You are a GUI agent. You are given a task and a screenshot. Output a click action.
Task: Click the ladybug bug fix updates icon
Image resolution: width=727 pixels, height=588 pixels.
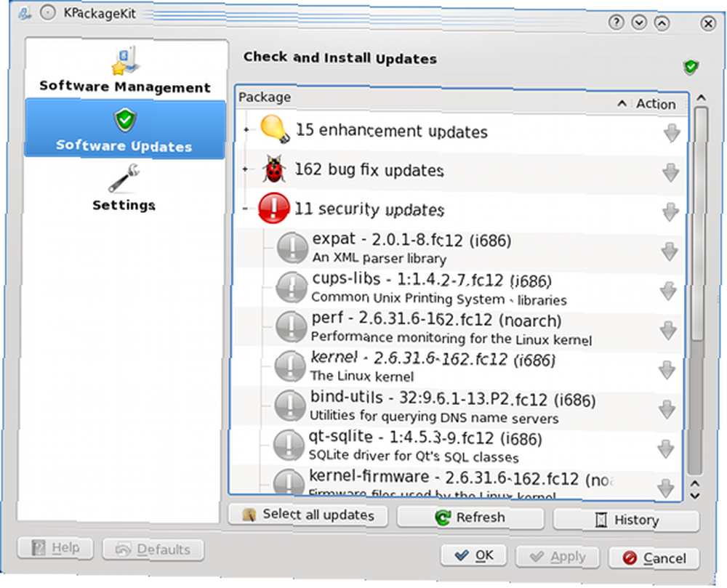(273, 169)
